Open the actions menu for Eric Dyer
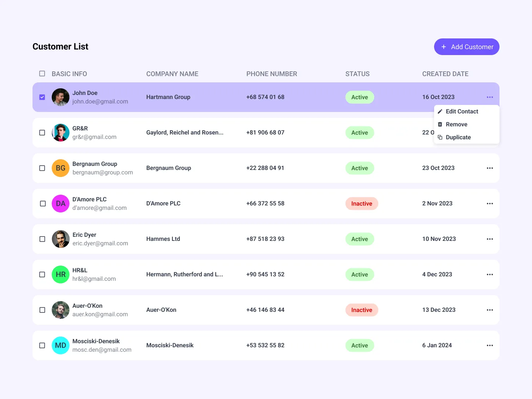This screenshot has width=532, height=399. click(x=490, y=239)
